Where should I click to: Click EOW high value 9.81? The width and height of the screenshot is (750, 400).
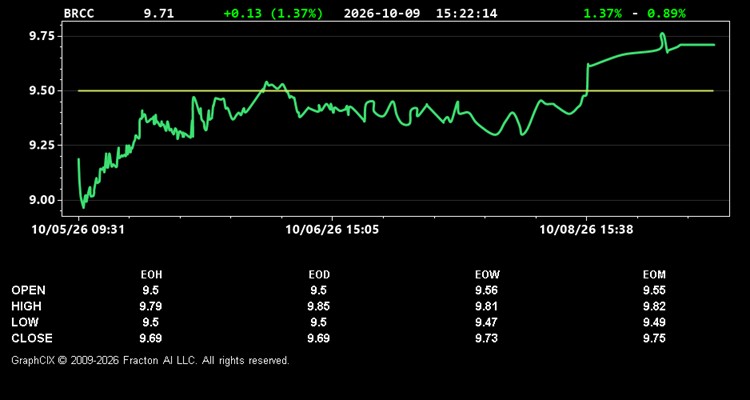[x=486, y=306]
